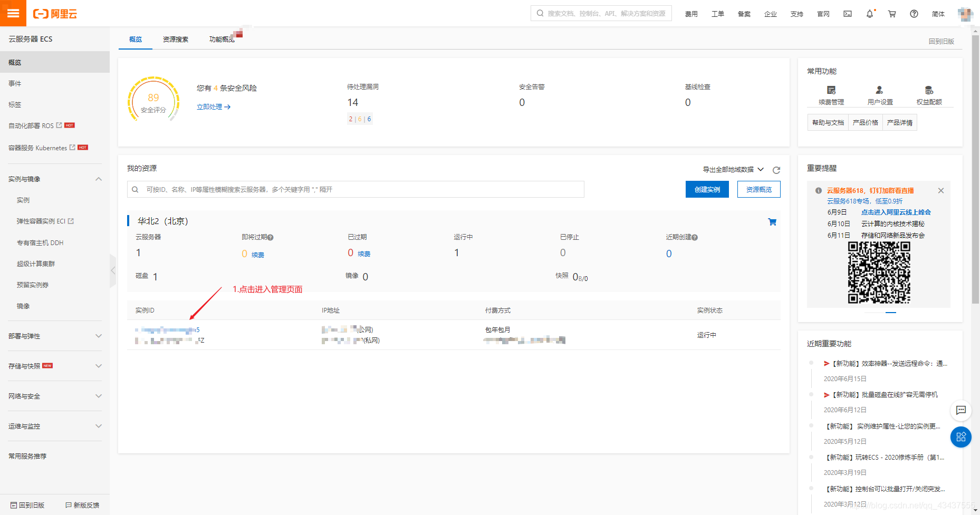Select 事件 in sidebar
The image size is (980, 515).
15,83
